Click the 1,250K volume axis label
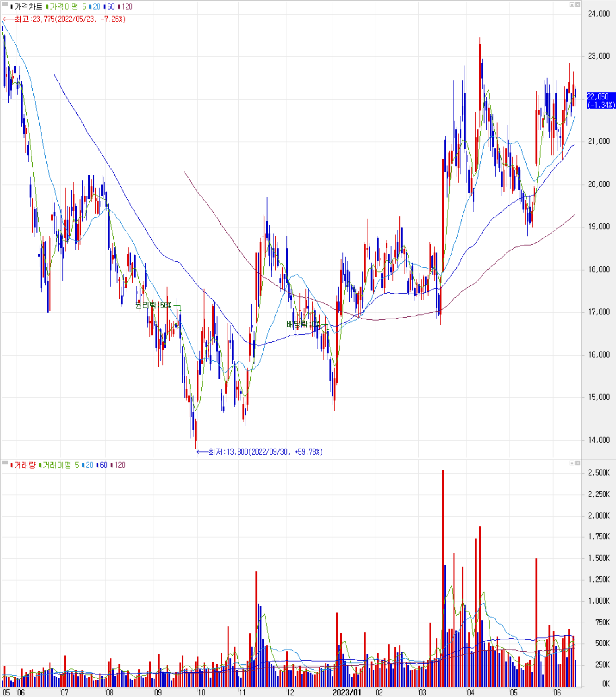Screen dimensions: 616x697 pyautogui.click(x=599, y=580)
